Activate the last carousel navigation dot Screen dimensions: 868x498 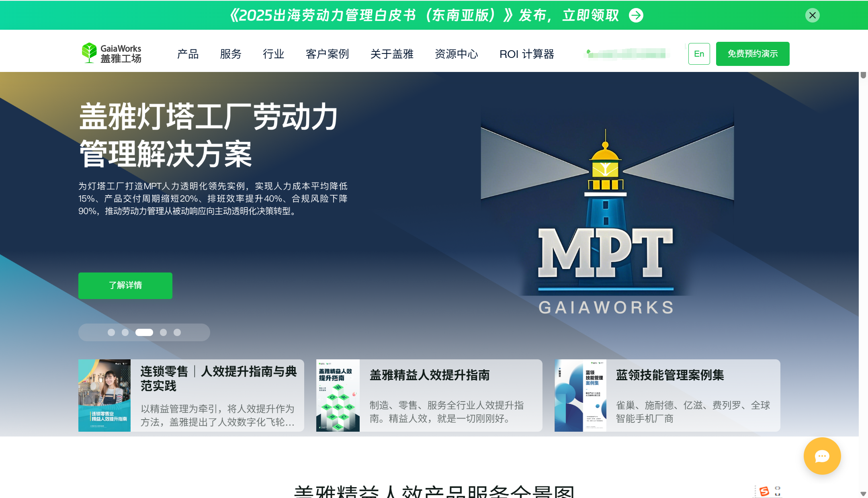[177, 332]
